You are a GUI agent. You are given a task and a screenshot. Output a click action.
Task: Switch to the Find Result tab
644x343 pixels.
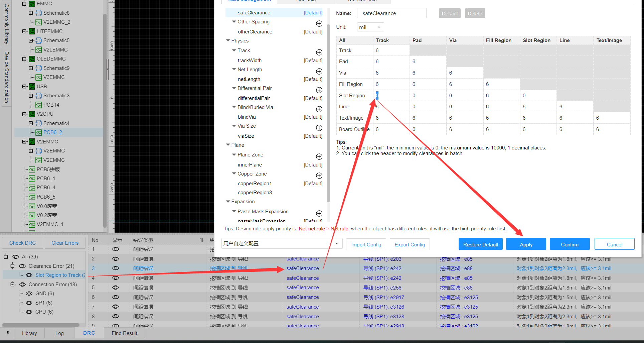[x=124, y=333]
